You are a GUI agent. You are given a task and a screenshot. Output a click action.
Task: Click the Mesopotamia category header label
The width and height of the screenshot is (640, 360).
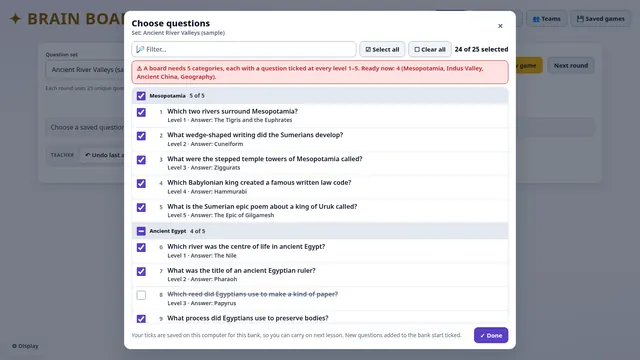coord(167,96)
